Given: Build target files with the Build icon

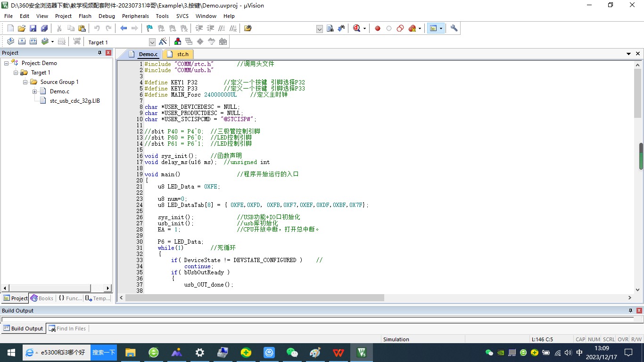Looking at the screenshot, I should click(x=22, y=41).
